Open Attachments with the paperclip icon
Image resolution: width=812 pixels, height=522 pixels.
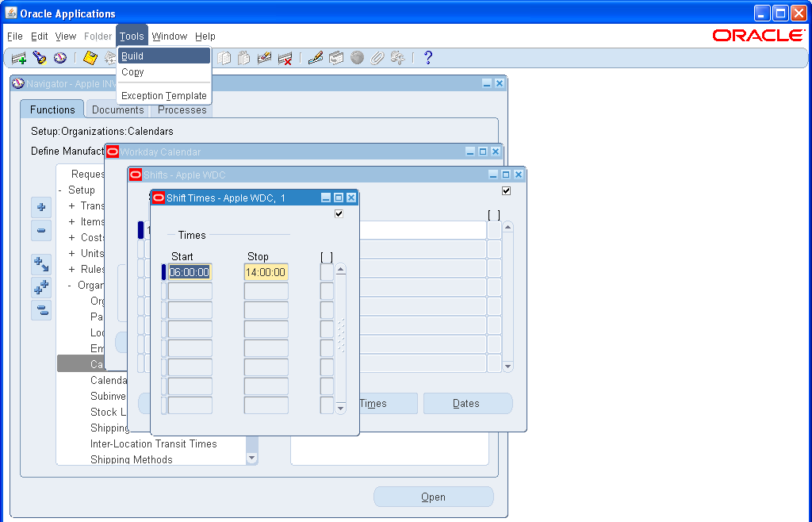[377, 57]
